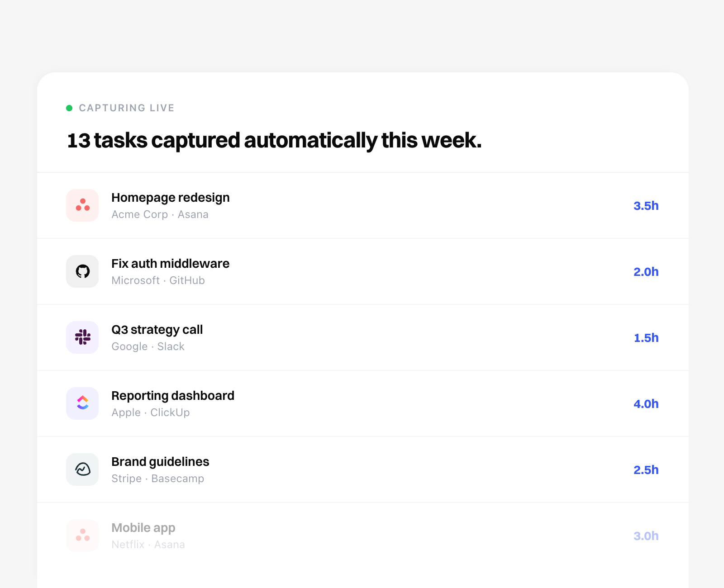This screenshot has width=724, height=588.
Task: Click the 1.5h duration value
Action: coord(646,338)
